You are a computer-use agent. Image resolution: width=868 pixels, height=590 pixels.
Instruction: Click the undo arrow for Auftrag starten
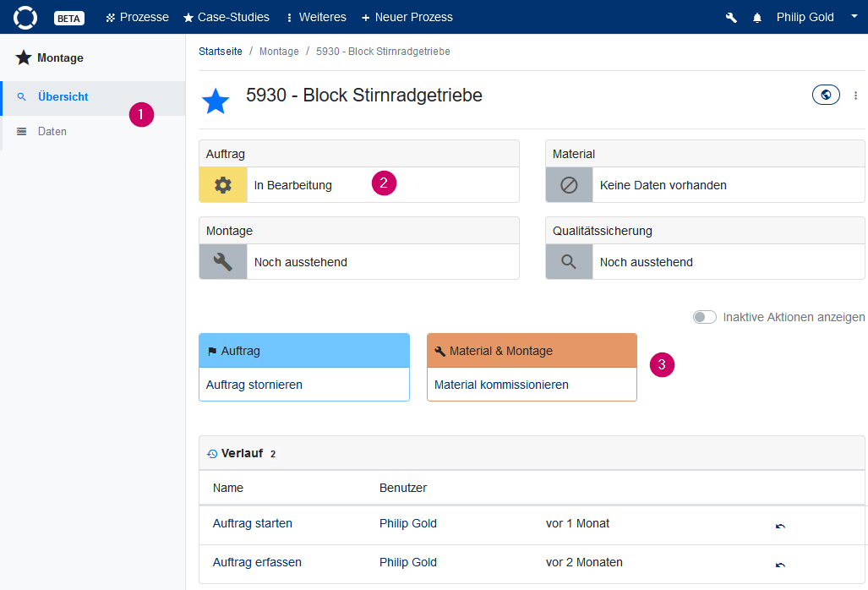781,526
